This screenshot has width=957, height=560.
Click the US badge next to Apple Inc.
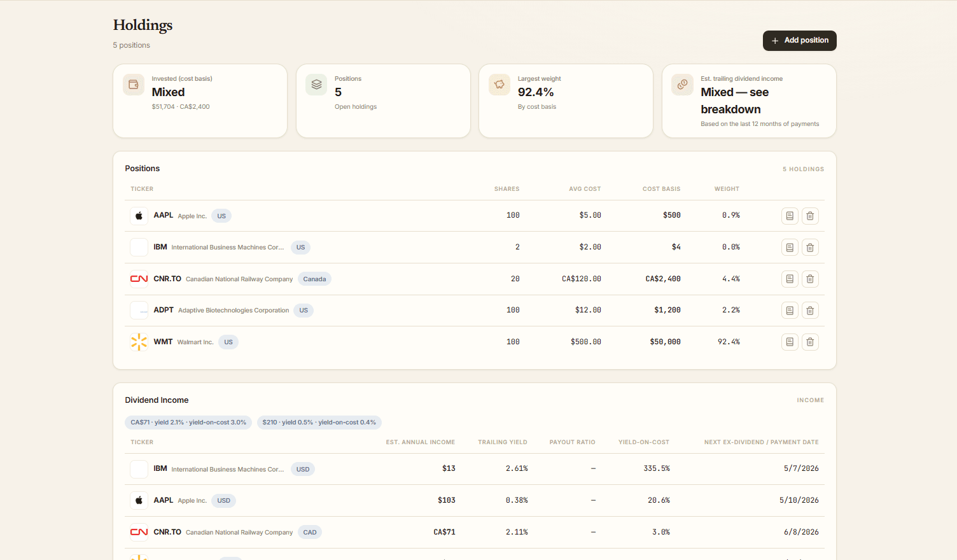coord(221,216)
